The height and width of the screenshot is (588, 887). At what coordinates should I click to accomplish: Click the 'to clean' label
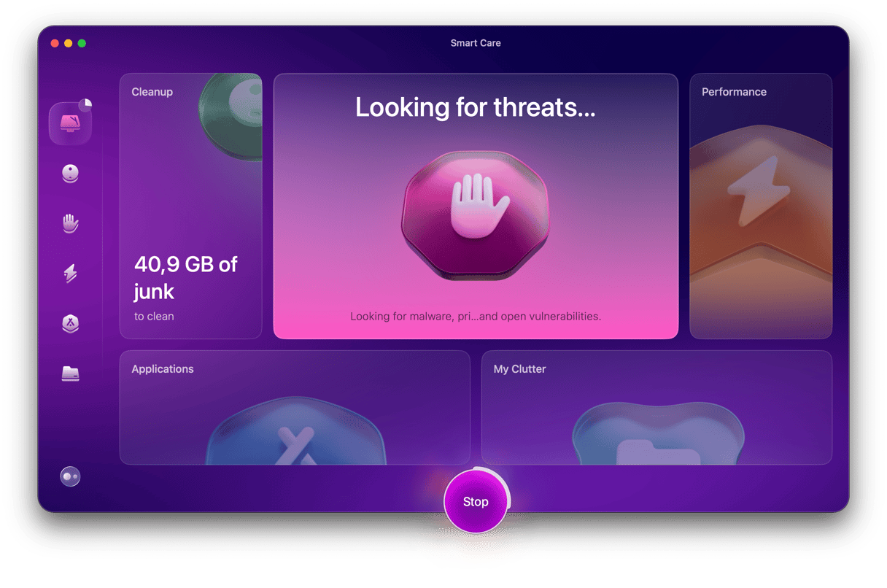coord(154,317)
